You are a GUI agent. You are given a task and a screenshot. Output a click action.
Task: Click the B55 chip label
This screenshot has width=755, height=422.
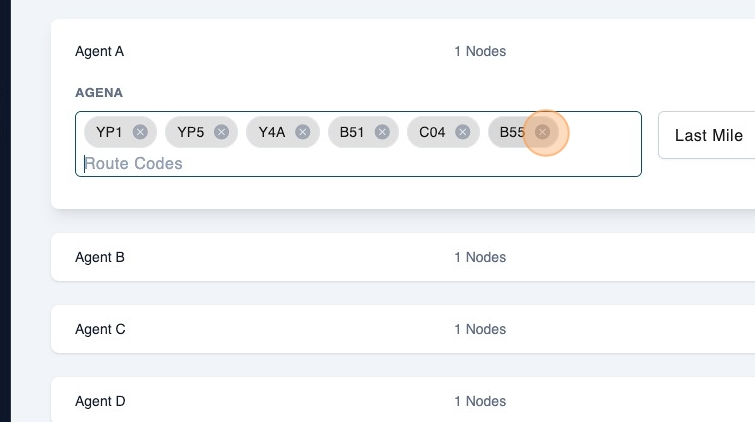point(512,132)
